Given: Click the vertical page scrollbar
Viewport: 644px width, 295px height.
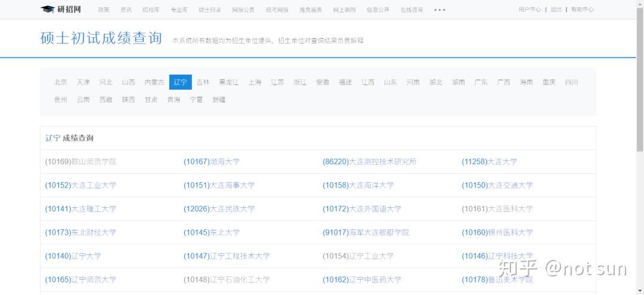Looking at the screenshot, I should pos(640,147).
